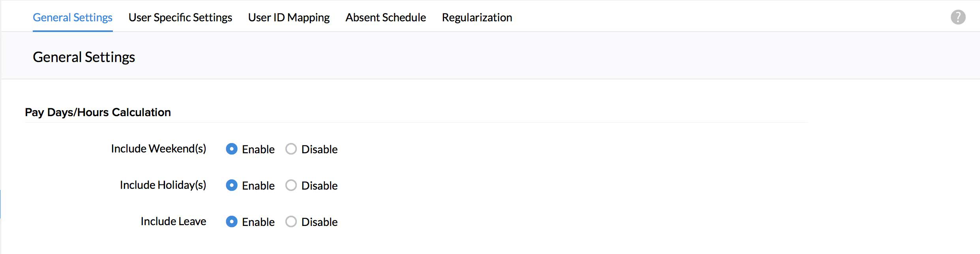Viewport: 980px width, 254px height.
Task: Click the large General Settings page heading
Action: coord(84,57)
